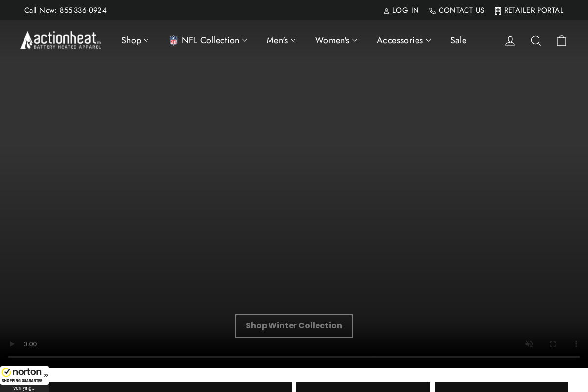This screenshot has width=588, height=392.
Task: Select the Sale menu item
Action: [459, 40]
